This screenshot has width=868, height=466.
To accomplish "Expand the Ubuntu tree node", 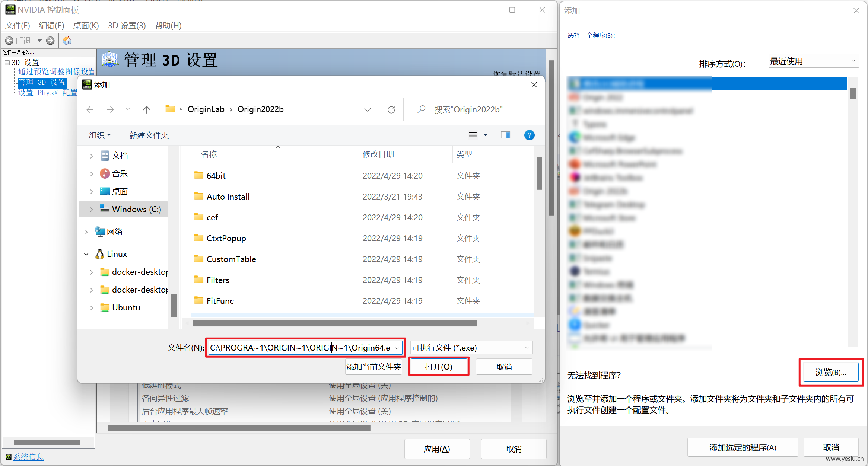I will 91,308.
